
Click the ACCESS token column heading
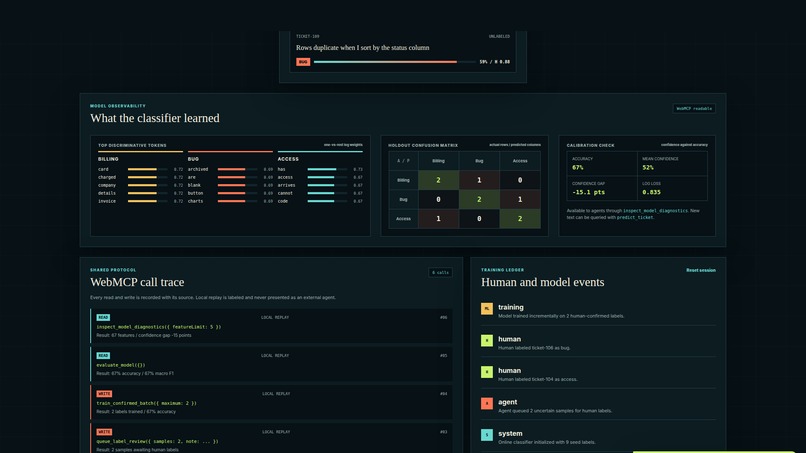(288, 159)
